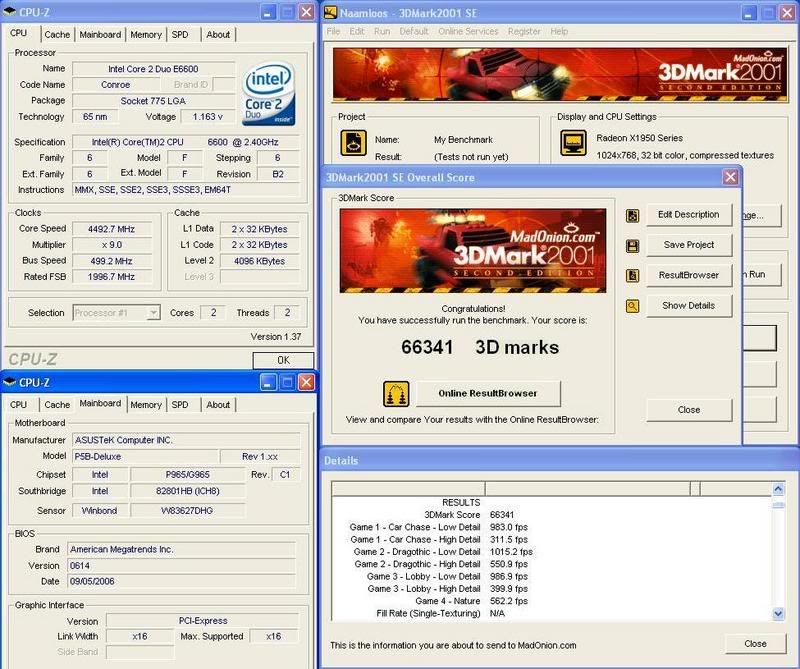The height and width of the screenshot is (669, 800).
Task: Switch to CPU tab in lower CPU-Z
Action: tap(18, 405)
